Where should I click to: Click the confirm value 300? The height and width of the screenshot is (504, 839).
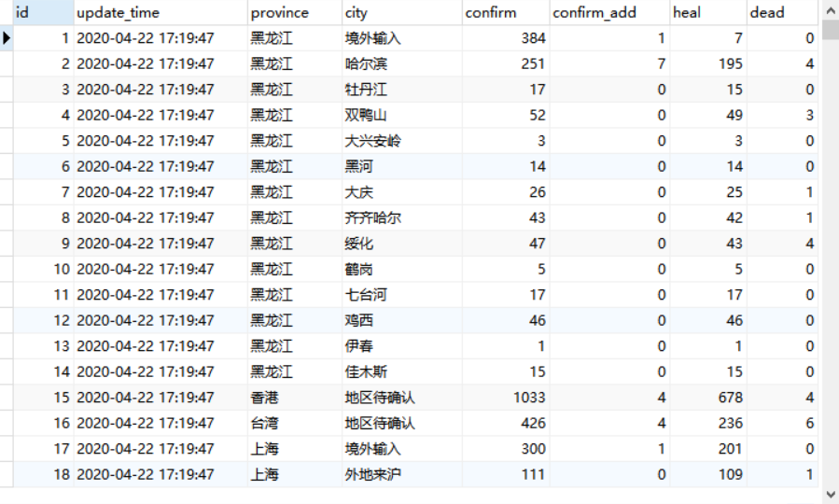point(533,449)
